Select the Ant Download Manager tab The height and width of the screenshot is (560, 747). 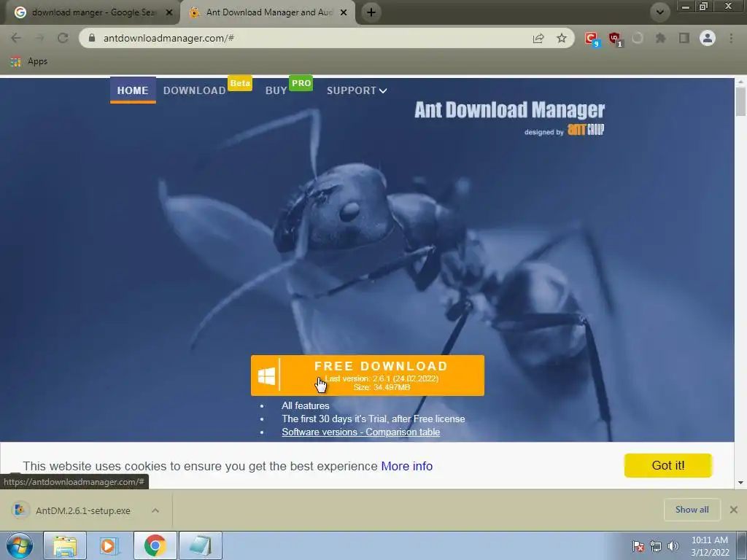268,12
